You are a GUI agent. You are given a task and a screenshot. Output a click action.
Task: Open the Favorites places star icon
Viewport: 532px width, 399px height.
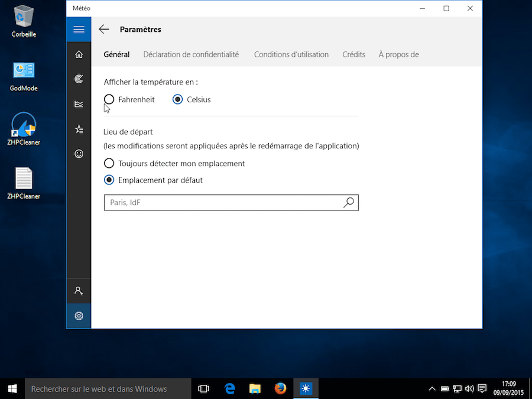tap(79, 129)
